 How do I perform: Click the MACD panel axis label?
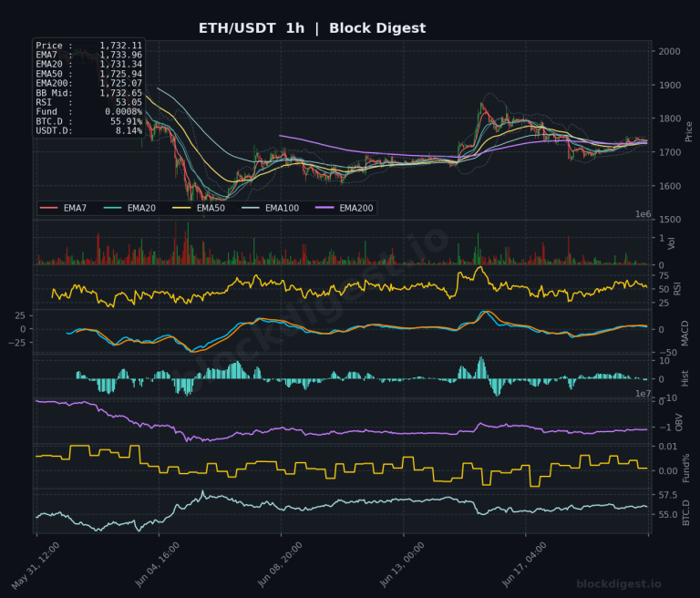coord(685,333)
